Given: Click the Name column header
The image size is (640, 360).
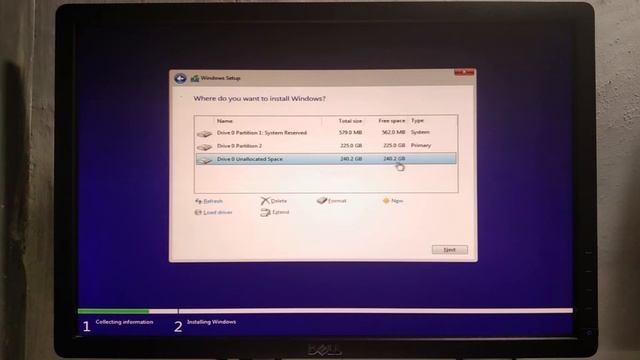Looking at the screenshot, I should click(x=225, y=121).
